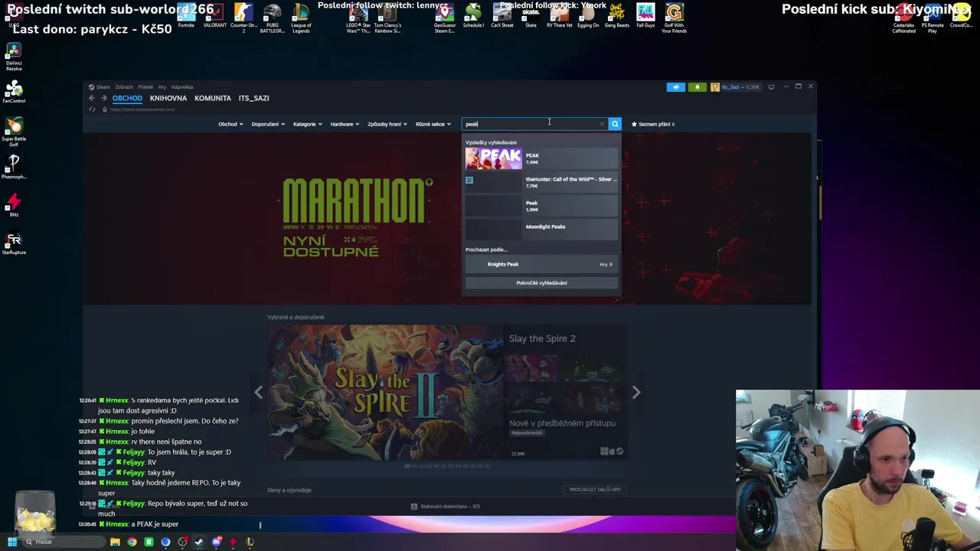The height and width of the screenshot is (551, 980).
Task: Open File Explorer from the taskbar
Action: pos(115,542)
